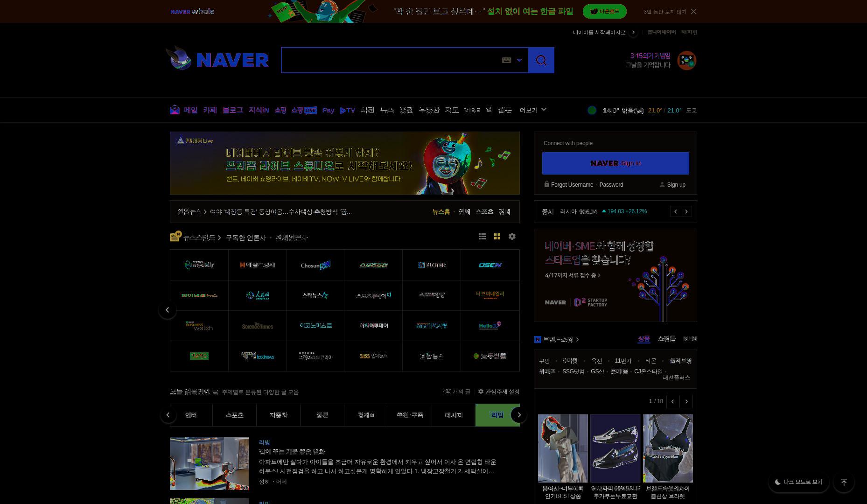
Task: Click the scroll-to-top arrow button
Action: [844, 482]
